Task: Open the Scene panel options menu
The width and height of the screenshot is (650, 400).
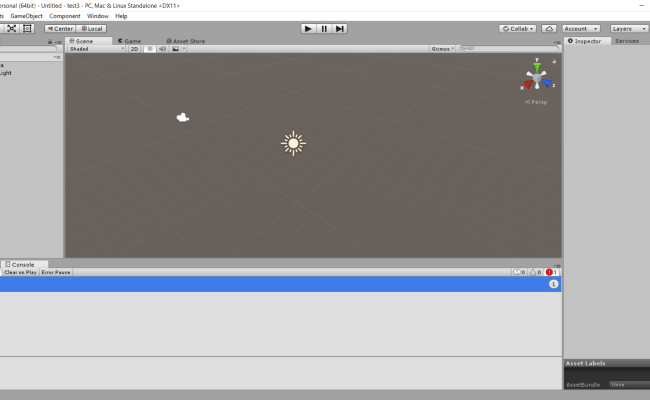Action: (557, 42)
